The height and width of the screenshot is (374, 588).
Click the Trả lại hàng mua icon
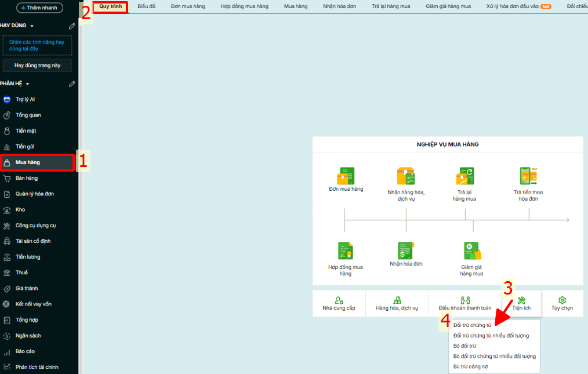[465, 176]
